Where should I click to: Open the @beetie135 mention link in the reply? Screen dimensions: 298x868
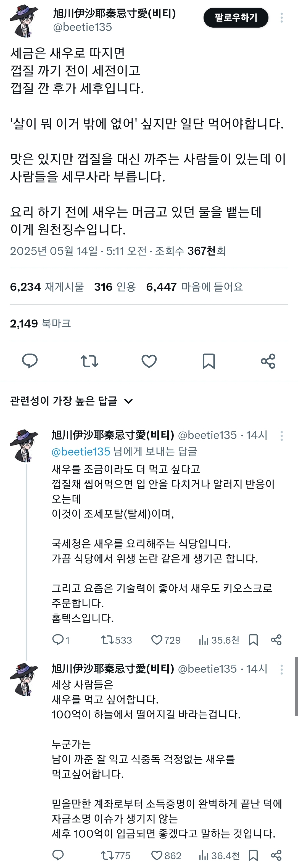tap(81, 452)
